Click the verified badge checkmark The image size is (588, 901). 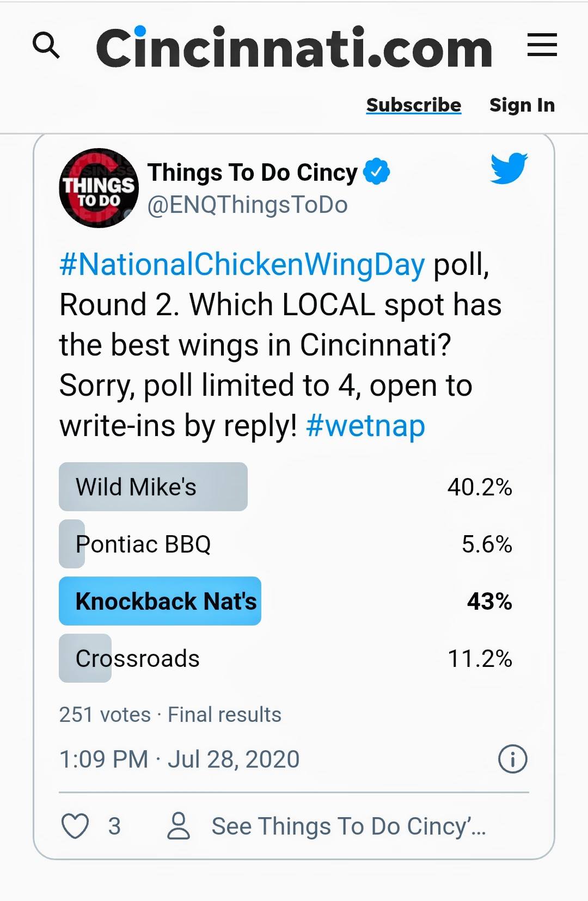pyautogui.click(x=376, y=172)
